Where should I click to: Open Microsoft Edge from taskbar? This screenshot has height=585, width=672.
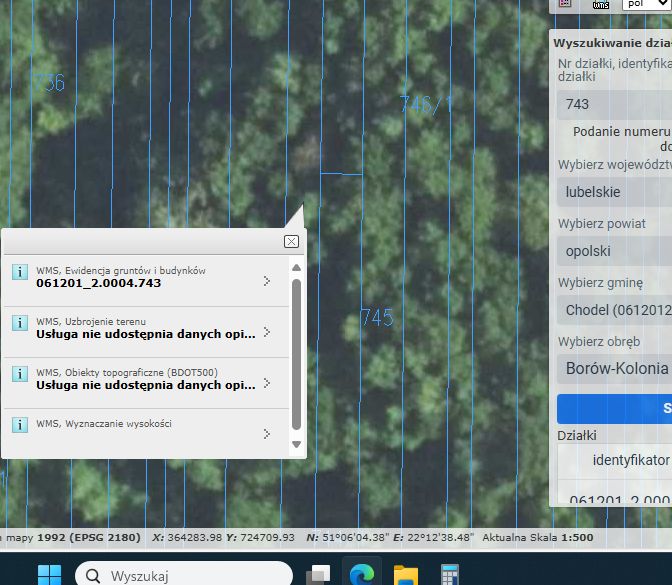click(362, 574)
